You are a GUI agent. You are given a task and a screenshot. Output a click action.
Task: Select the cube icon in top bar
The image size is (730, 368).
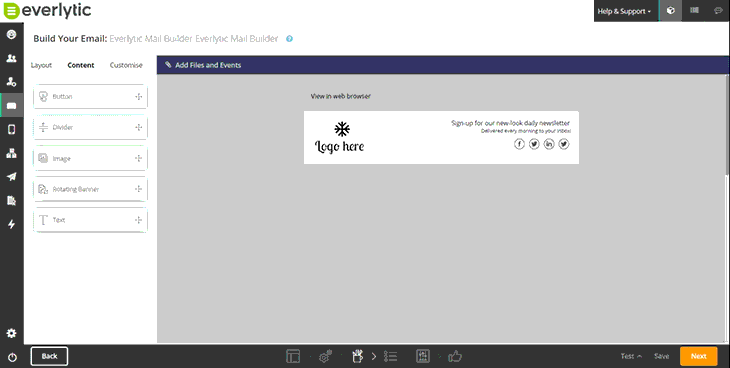click(670, 11)
